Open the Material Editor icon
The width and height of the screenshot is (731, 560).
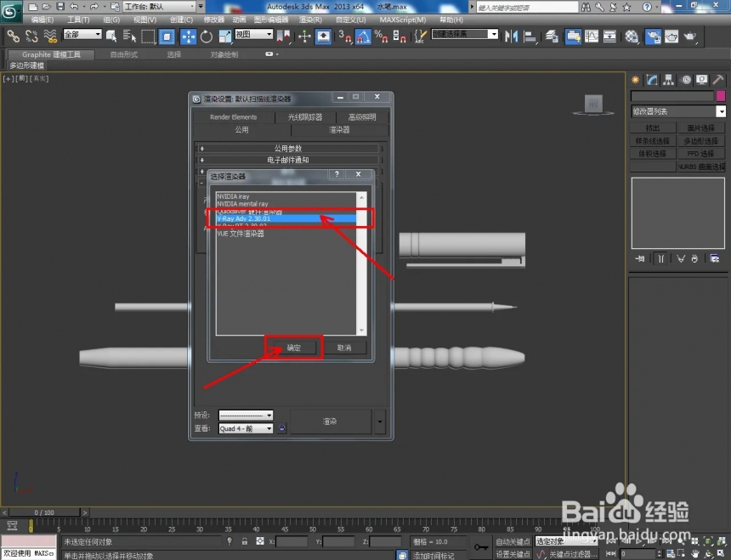[x=632, y=36]
